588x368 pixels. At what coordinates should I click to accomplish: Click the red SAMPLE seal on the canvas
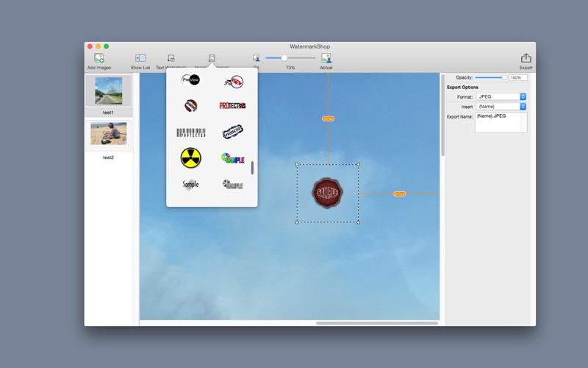[x=327, y=193]
